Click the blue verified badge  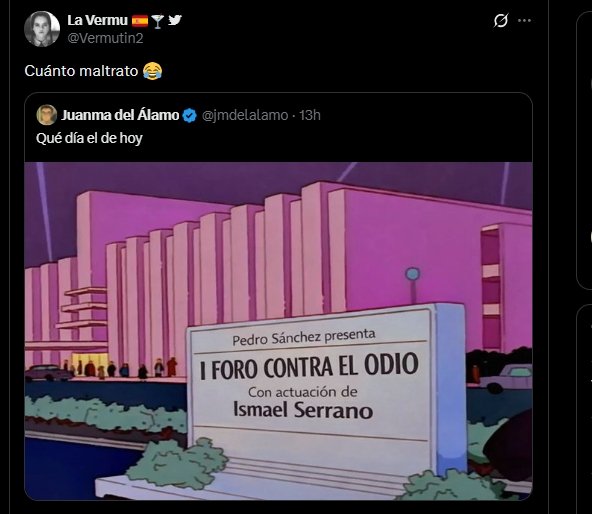(x=190, y=115)
